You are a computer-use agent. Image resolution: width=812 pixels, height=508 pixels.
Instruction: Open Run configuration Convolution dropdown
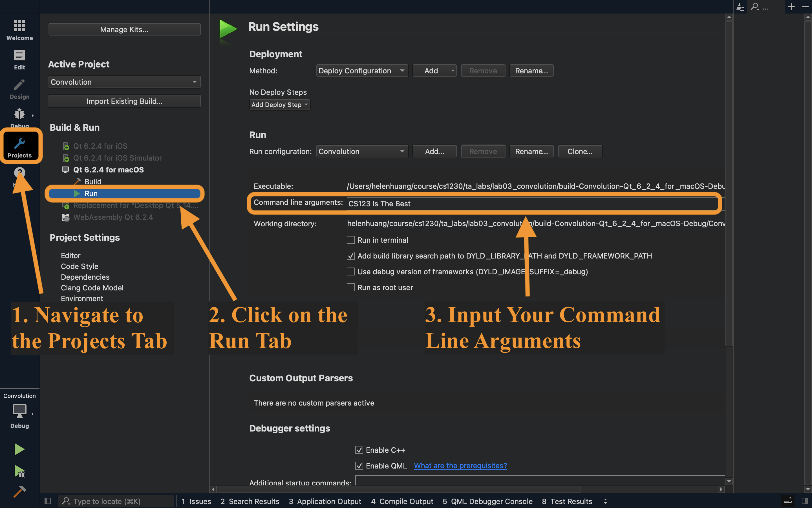pos(362,151)
